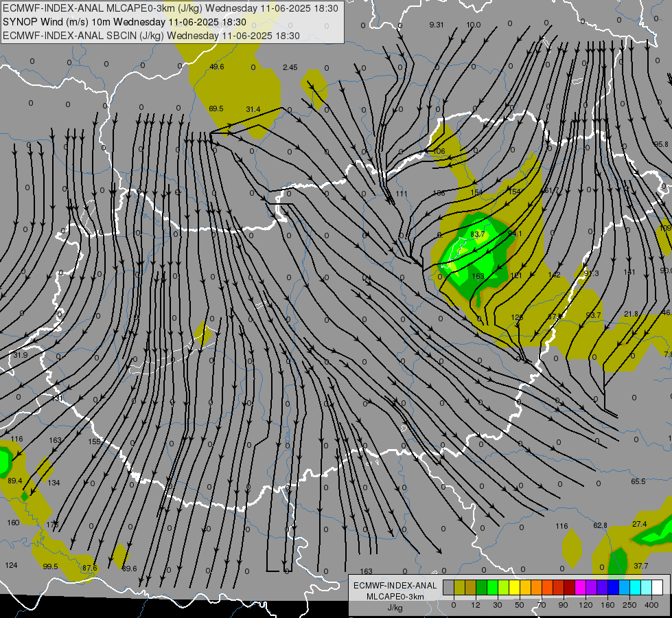This screenshot has height=618, width=672.
Task: Select the 2.45 grid value
Action: [290, 67]
